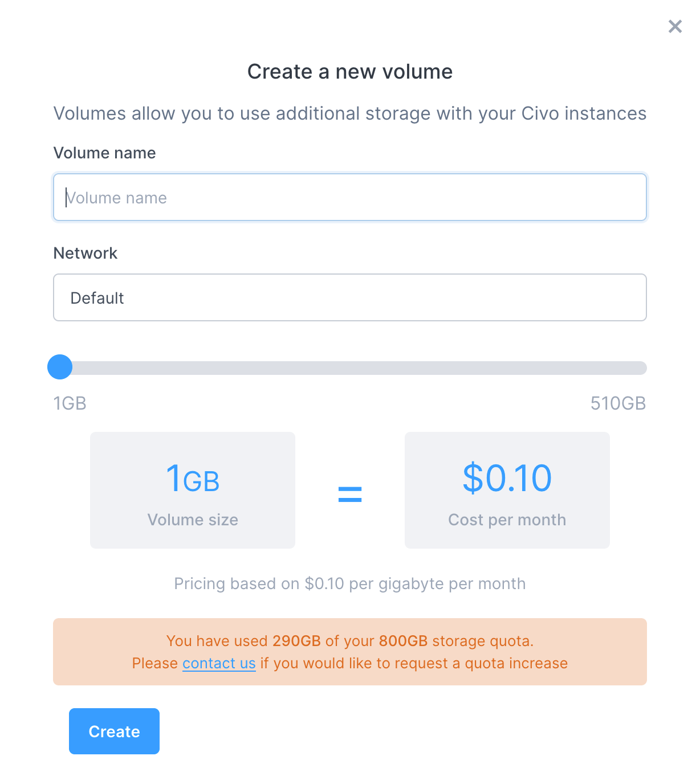
Task: Click the 1GB Volume size box
Action: 193,491
